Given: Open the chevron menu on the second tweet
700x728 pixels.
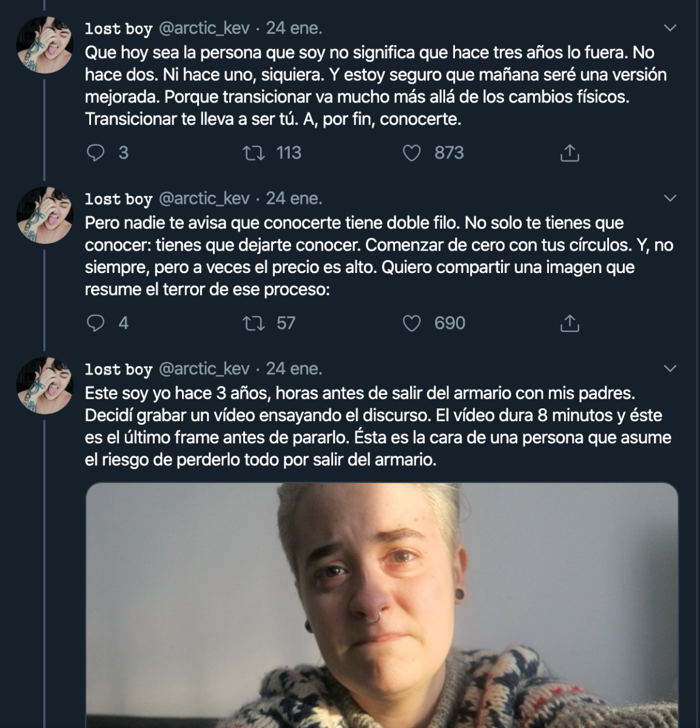Looking at the screenshot, I should pyautogui.click(x=670, y=197).
